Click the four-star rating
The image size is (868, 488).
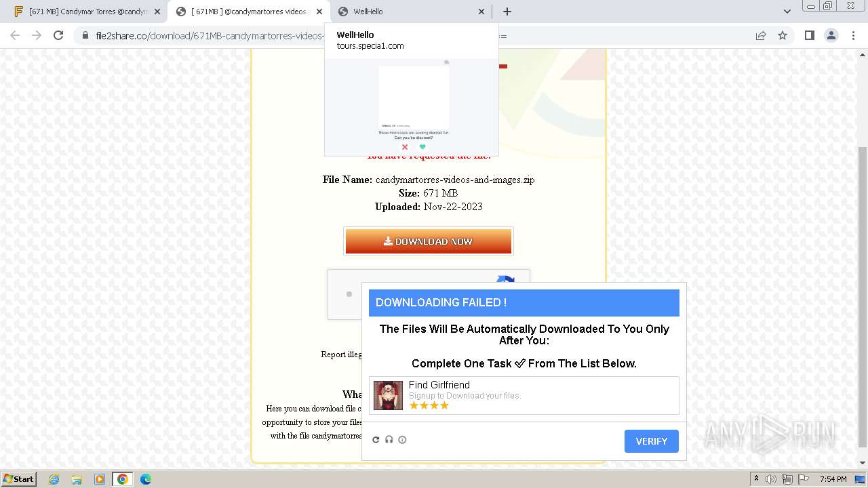[429, 405]
